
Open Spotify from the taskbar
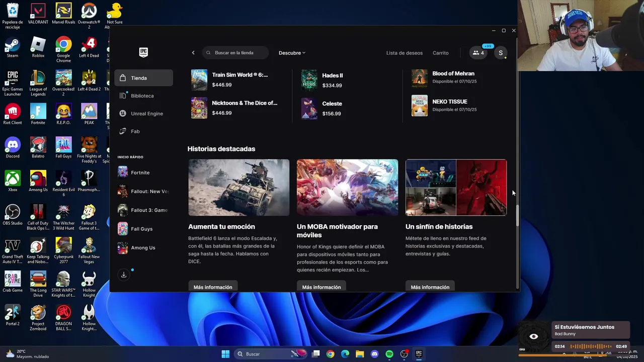tap(389, 354)
